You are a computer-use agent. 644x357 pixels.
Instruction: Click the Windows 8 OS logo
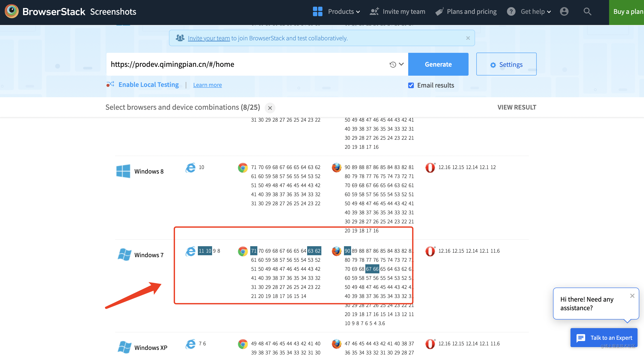[123, 171]
